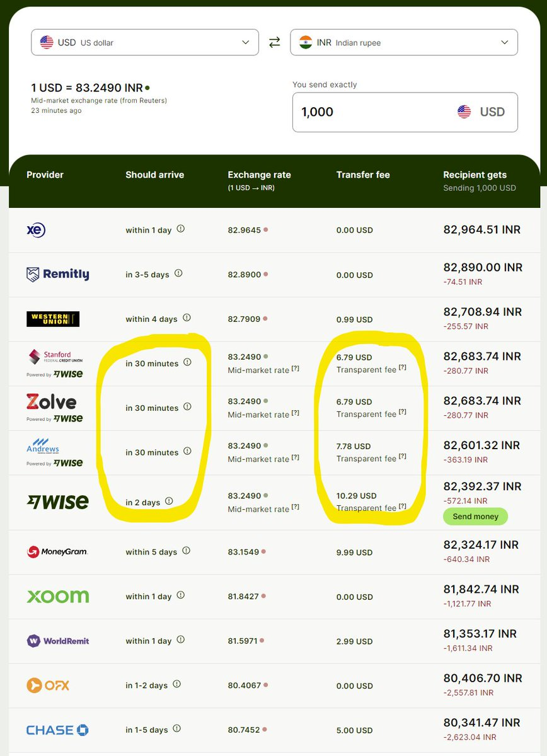Viewport: 547px width, 756px height.
Task: Click the Zolve provider logo
Action: pos(52,401)
